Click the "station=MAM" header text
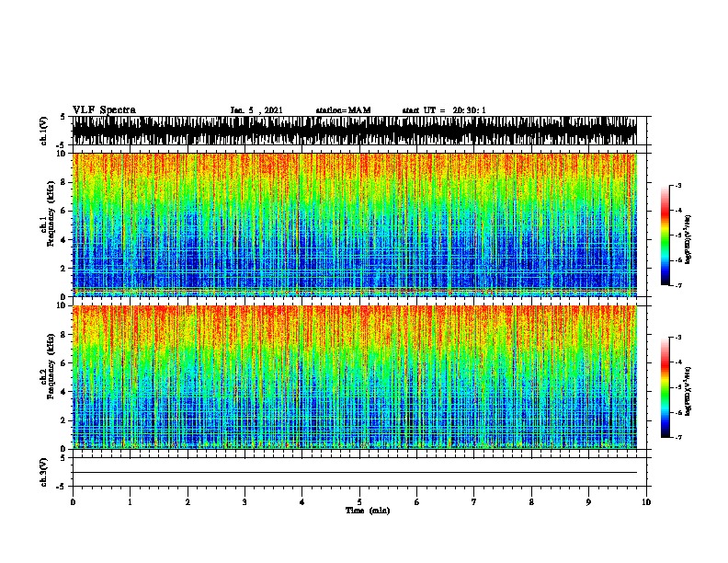This screenshot has height=563, width=728. point(343,110)
